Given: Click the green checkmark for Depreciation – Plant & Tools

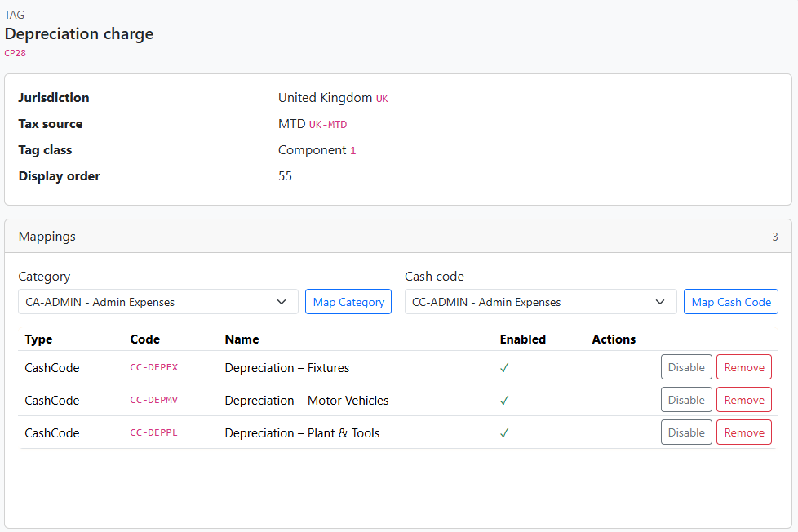Looking at the screenshot, I should pos(503,432).
